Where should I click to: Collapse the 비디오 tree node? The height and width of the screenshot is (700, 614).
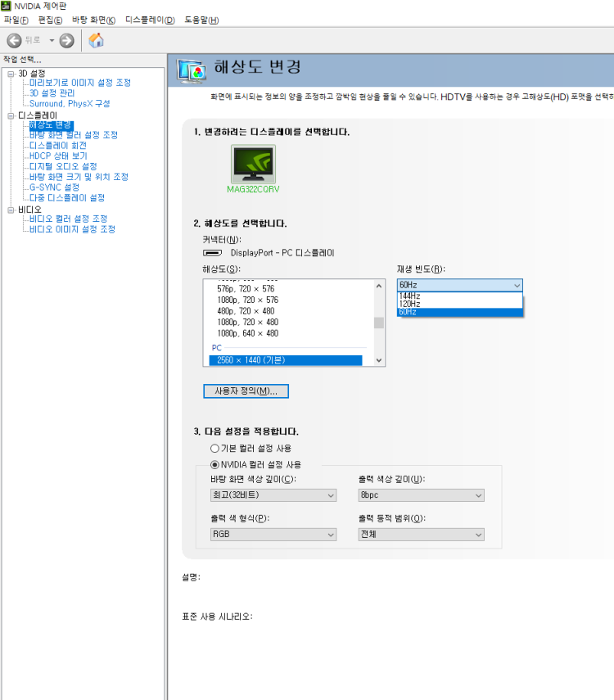point(11,210)
